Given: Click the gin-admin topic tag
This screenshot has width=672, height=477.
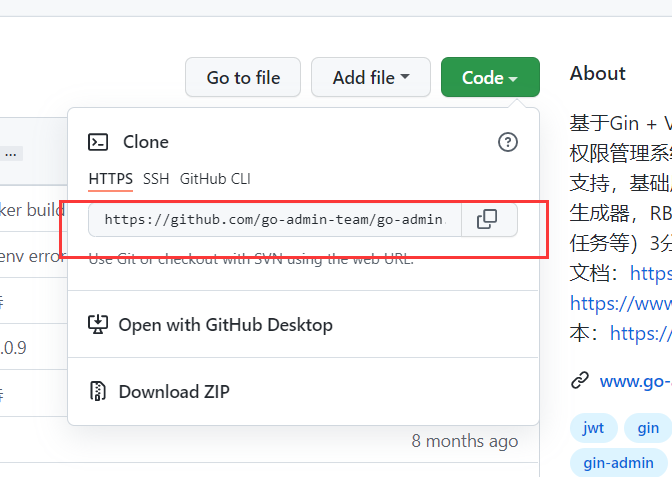Looking at the screenshot, I should [618, 463].
